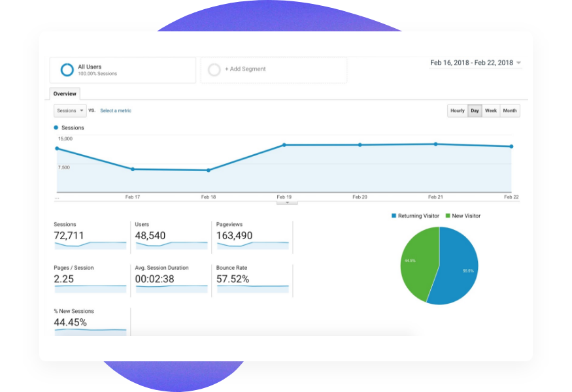
Task: Click the Pages / Session sparkline
Action: pyautogui.click(x=90, y=289)
